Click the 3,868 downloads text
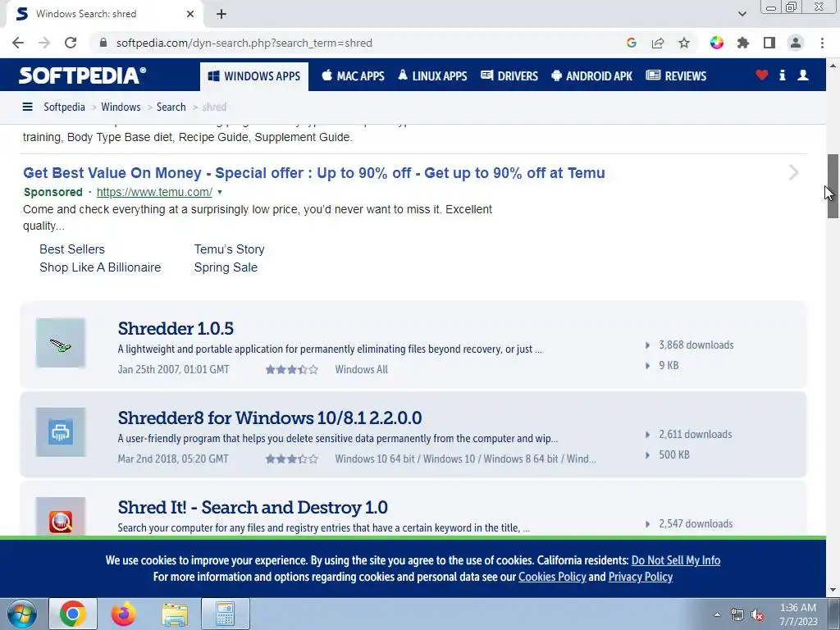Image resolution: width=840 pixels, height=630 pixels. 696,345
